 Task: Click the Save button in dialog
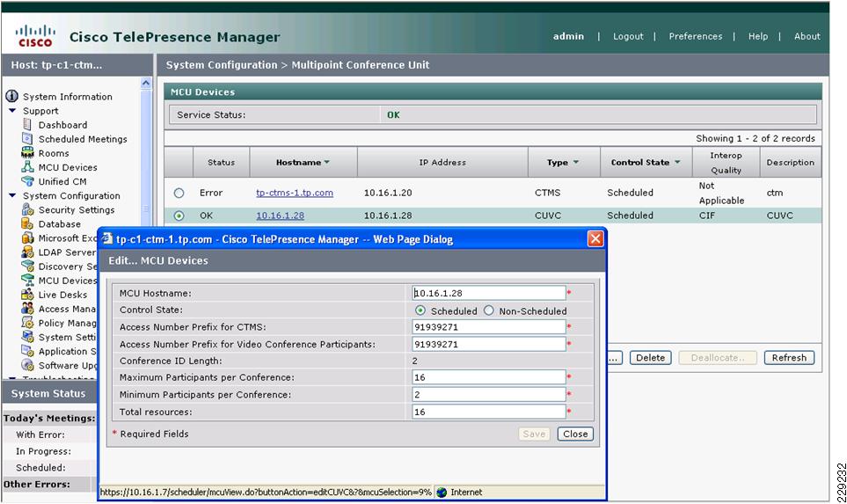point(534,434)
